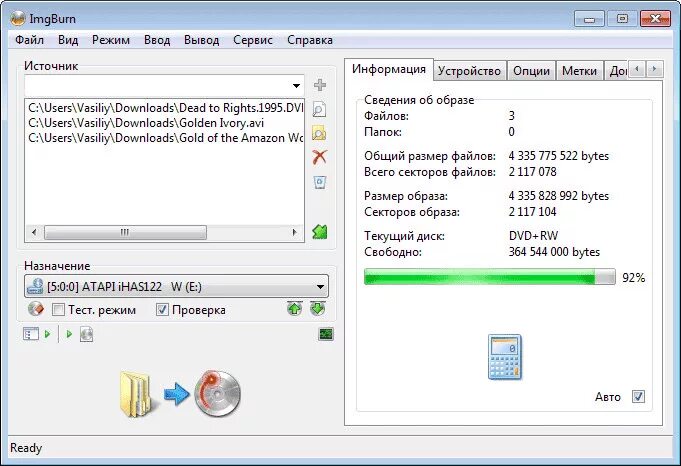Image resolution: width=681 pixels, height=466 pixels.
Task: Click the small window layout icon
Action: pos(30,334)
